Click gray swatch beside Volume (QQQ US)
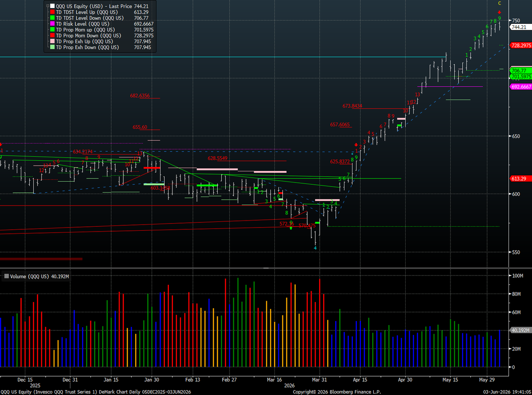 click(6, 276)
